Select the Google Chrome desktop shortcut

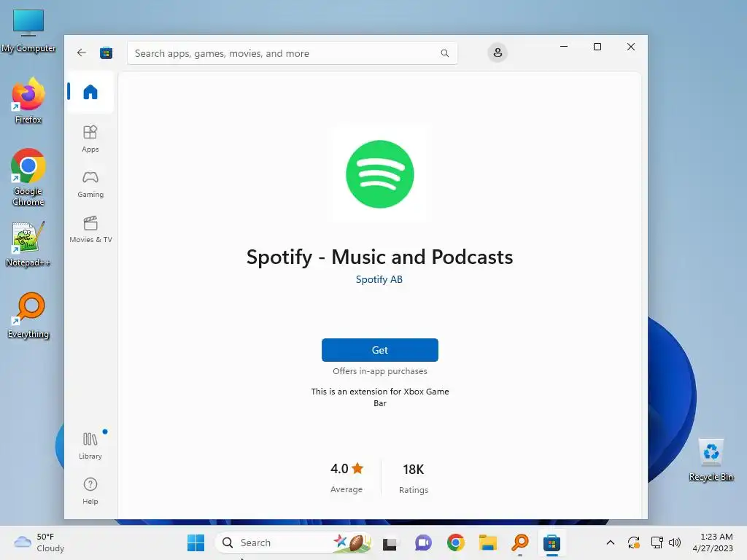point(28,177)
